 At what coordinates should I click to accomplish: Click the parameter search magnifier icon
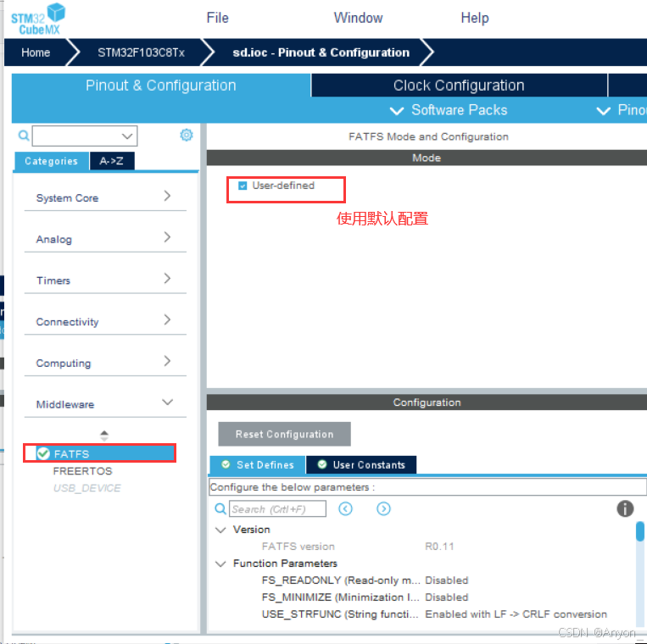(220, 508)
